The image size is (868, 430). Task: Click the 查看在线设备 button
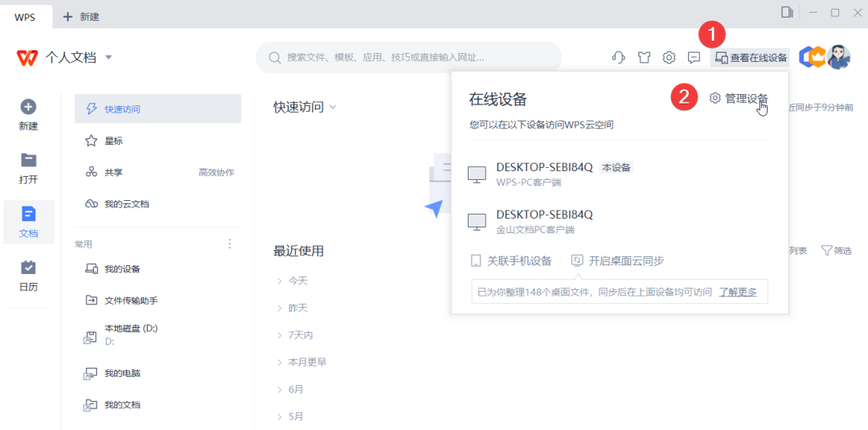pos(750,57)
